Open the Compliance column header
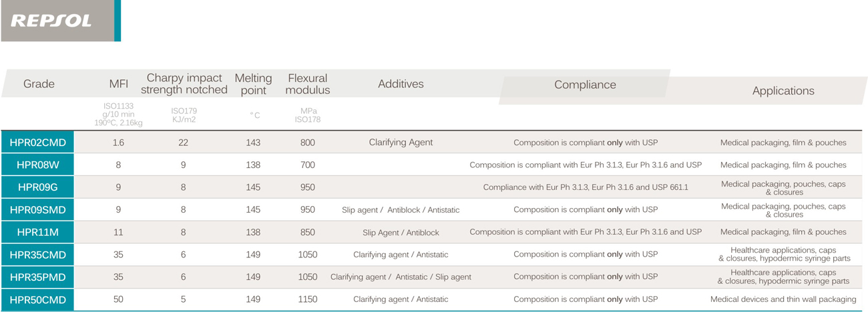This screenshot has height=312, width=868. (585, 85)
